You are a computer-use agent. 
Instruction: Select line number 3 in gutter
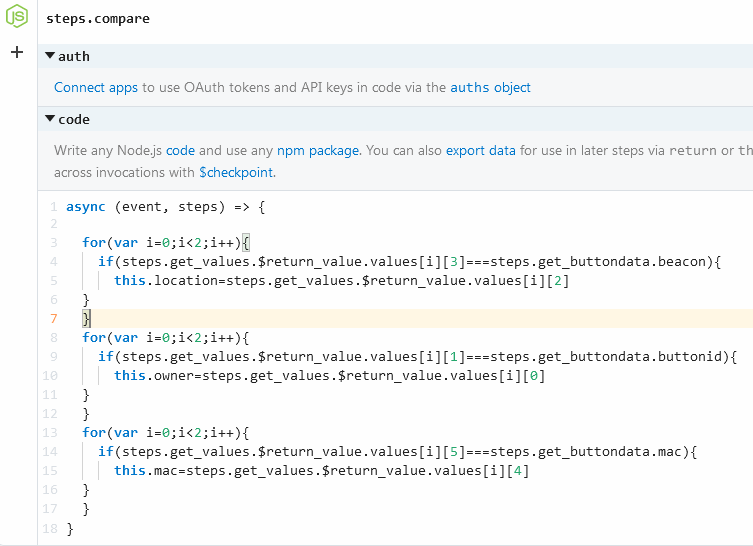coord(53,243)
